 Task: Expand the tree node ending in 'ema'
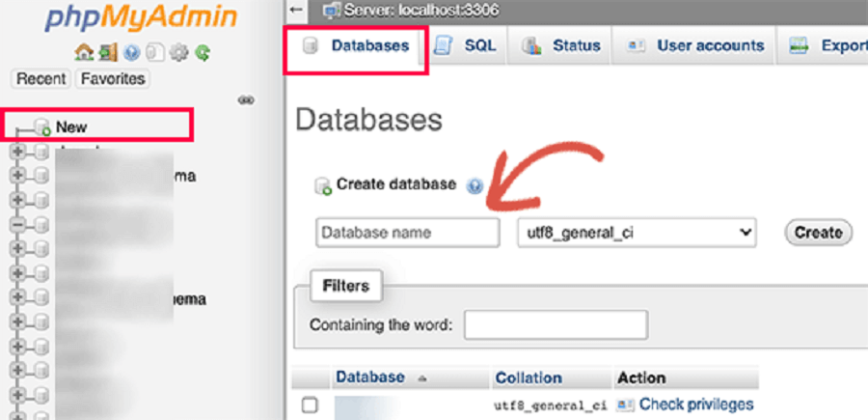pos(18,297)
